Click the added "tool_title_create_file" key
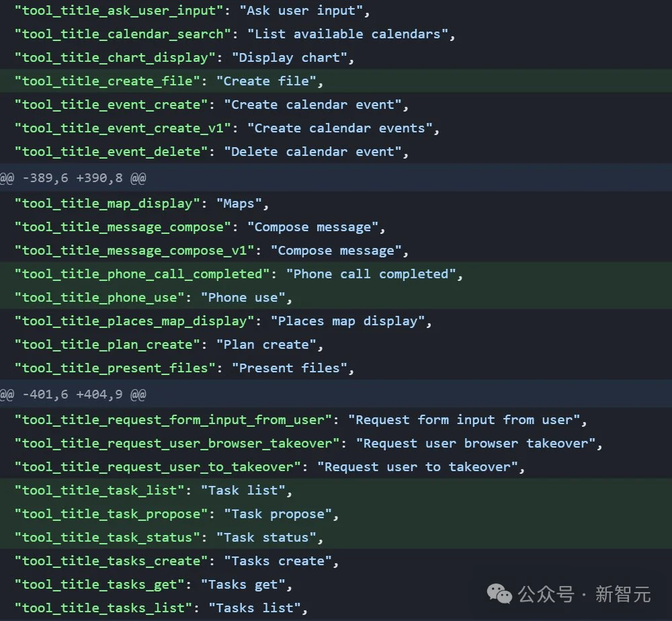The width and height of the screenshot is (672, 621). (108, 81)
